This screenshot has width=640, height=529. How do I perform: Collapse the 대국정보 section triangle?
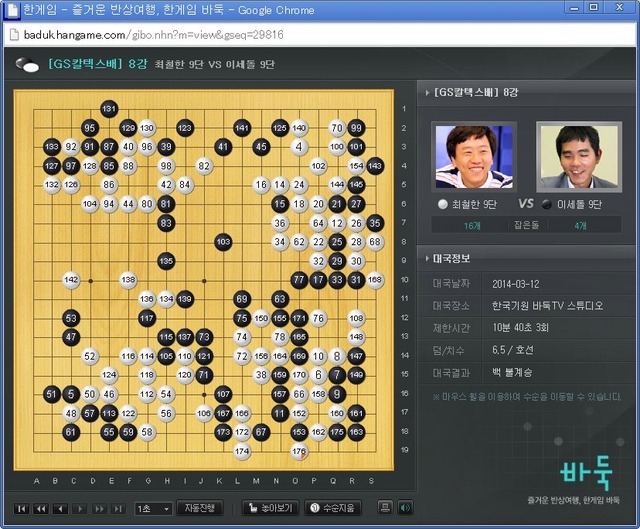click(x=427, y=258)
